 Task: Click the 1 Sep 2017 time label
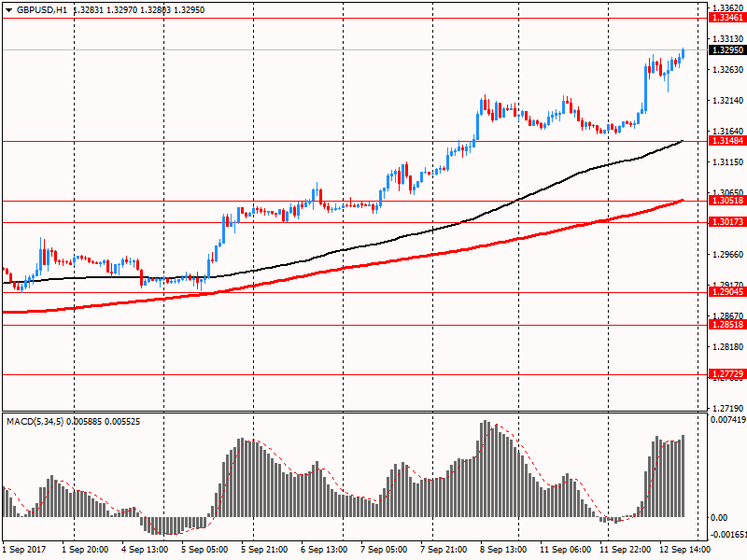click(x=24, y=550)
